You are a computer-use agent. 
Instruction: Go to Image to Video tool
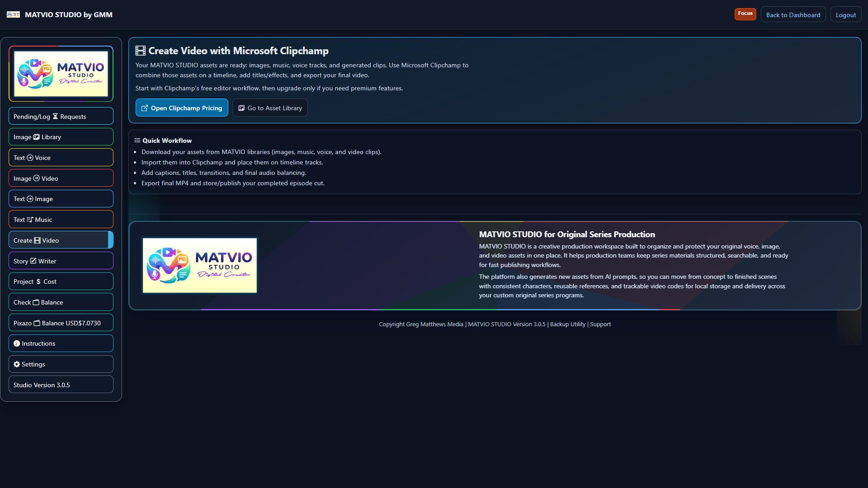[61, 178]
